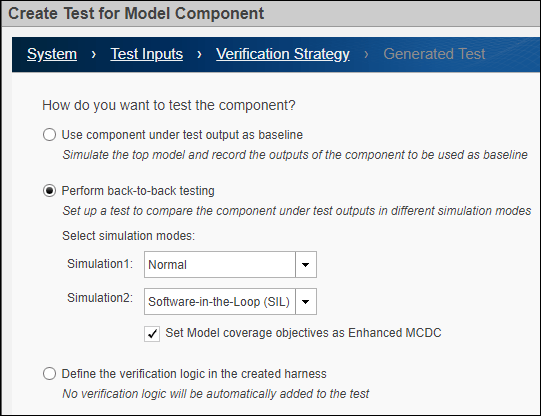Select Use component under test output as baseline
This screenshot has width=541, height=416.
49,134
